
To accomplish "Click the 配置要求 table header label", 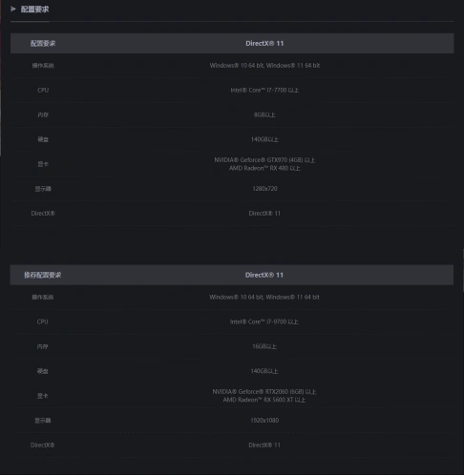I will coord(43,43).
